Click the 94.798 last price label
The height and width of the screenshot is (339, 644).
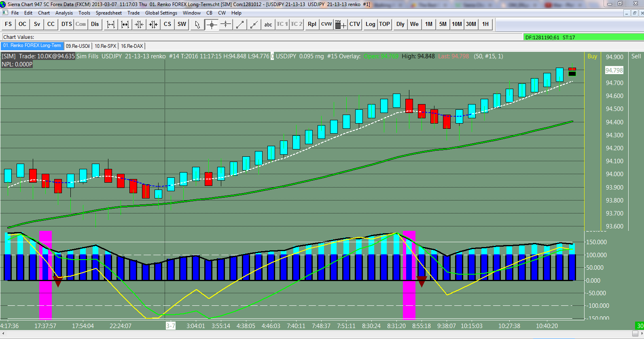pyautogui.click(x=614, y=70)
